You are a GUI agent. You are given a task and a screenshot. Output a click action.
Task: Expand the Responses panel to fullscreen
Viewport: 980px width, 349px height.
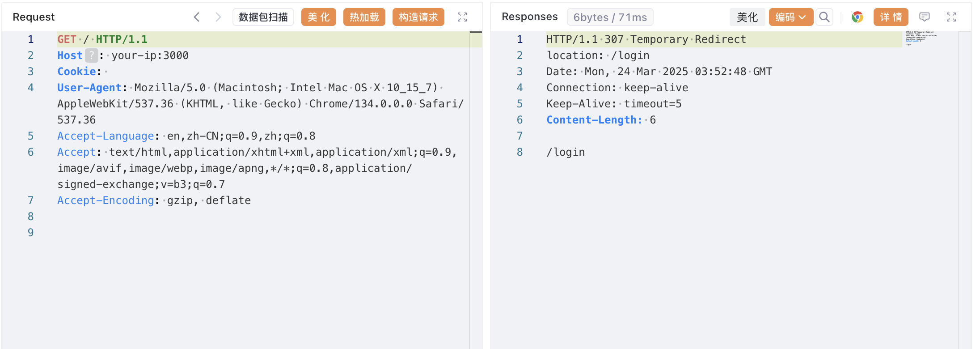[951, 17]
